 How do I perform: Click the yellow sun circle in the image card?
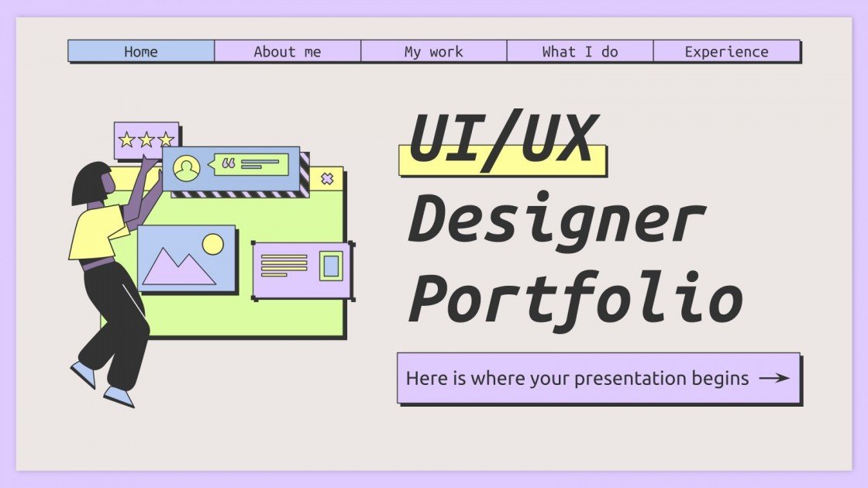(211, 244)
